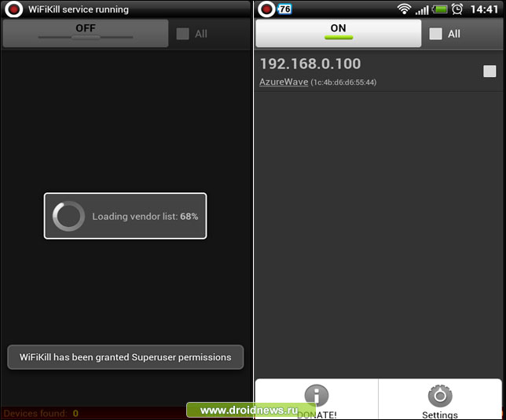This screenshot has width=506, height=420.
Task: Toggle the ON switch in right screen
Action: click(x=338, y=33)
